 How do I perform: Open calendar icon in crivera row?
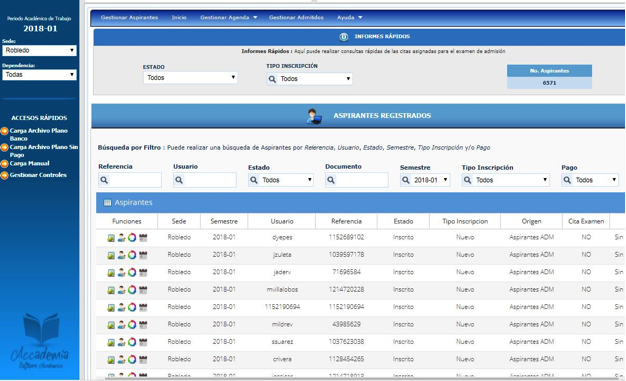[143, 359]
